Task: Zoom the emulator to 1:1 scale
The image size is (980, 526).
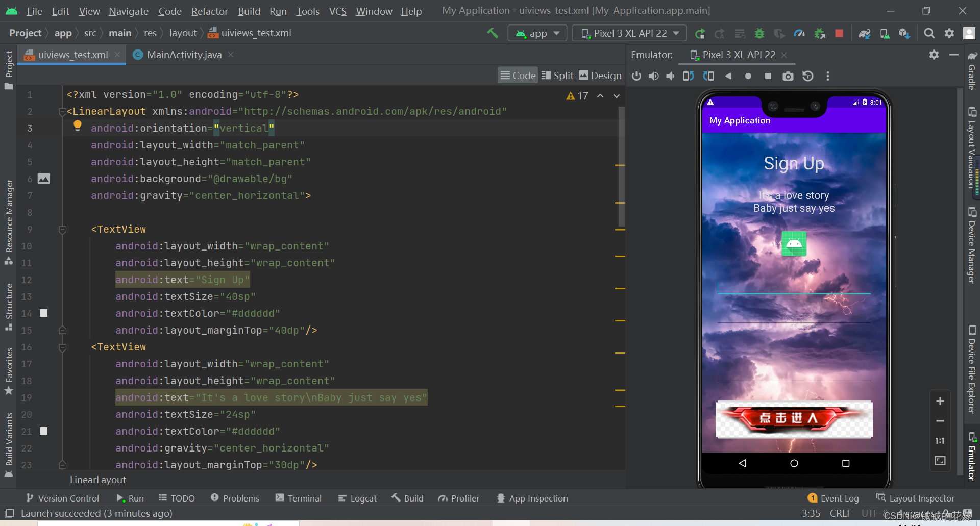Action: coord(939,441)
